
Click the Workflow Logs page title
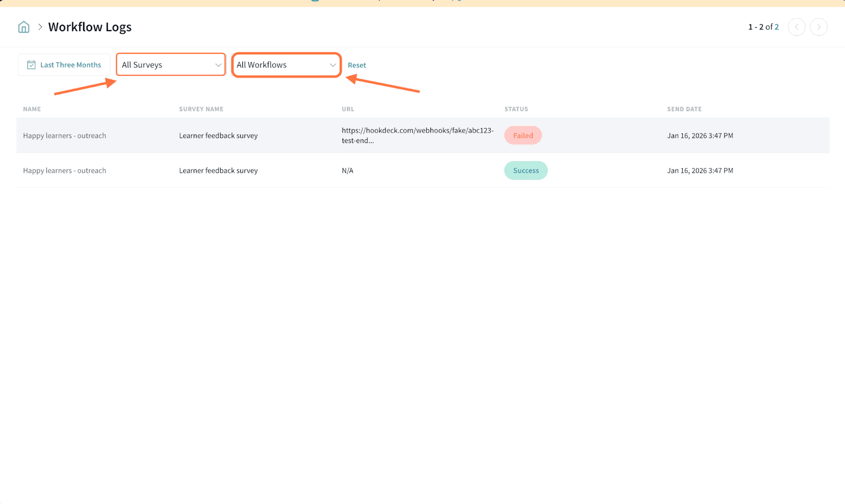coord(90,27)
